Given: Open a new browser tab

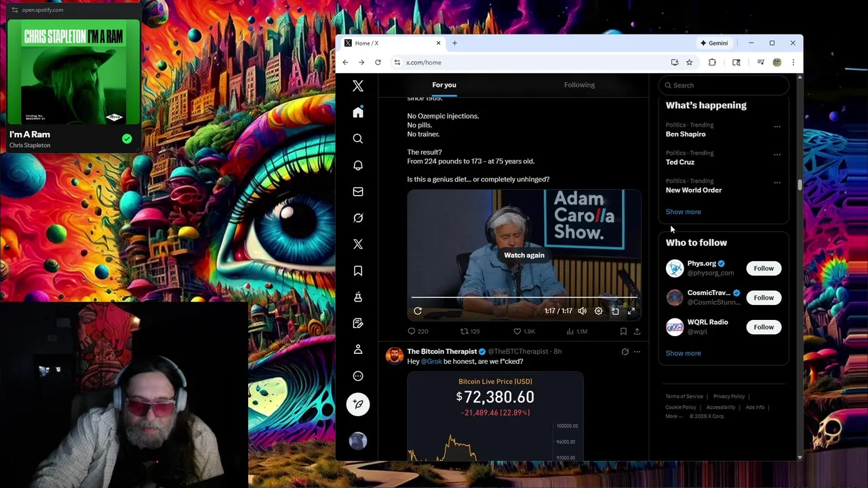Looking at the screenshot, I should coord(454,43).
